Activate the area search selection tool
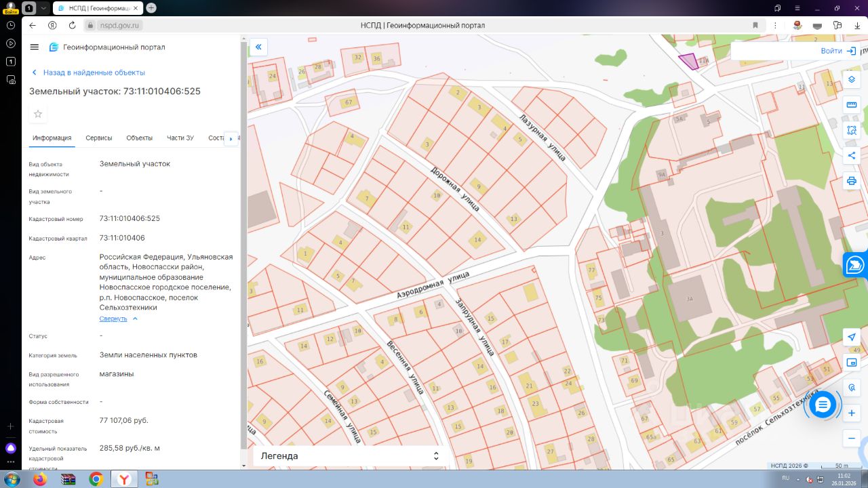Viewport: 868px width, 488px height. click(852, 130)
